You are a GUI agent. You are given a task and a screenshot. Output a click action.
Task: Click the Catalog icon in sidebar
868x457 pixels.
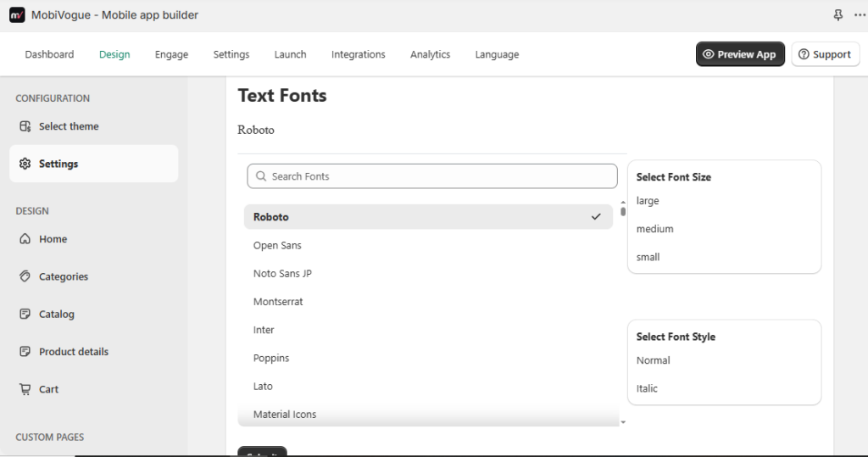25,314
